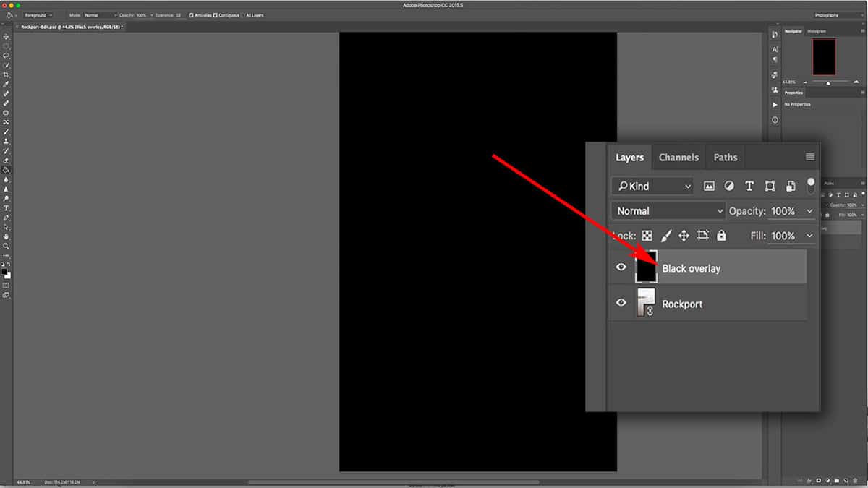This screenshot has height=488, width=868.
Task: Click the foreground color swatch
Action: click(x=5, y=273)
